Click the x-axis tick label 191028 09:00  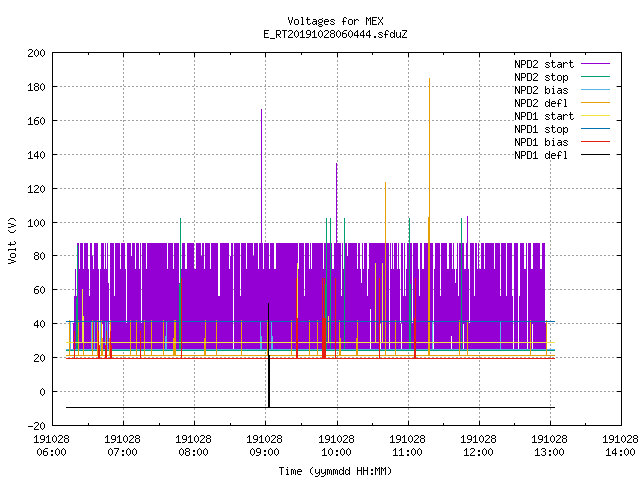tap(264, 445)
